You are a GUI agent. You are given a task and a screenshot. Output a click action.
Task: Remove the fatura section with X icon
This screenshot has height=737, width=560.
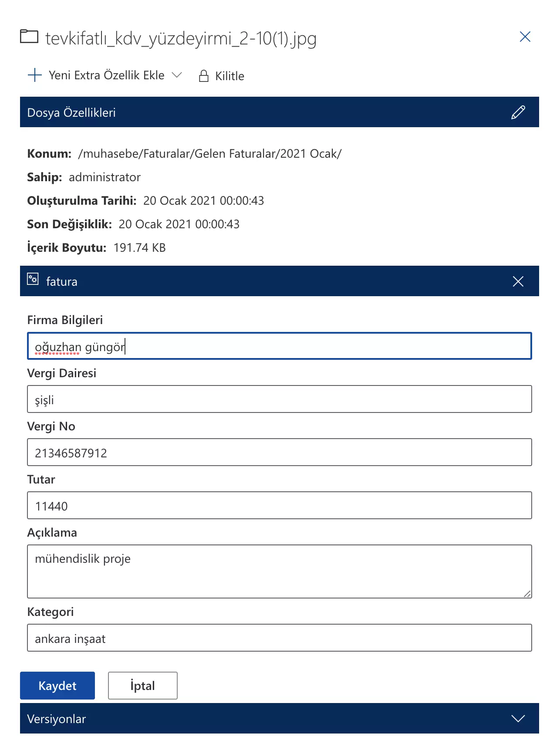tap(518, 281)
